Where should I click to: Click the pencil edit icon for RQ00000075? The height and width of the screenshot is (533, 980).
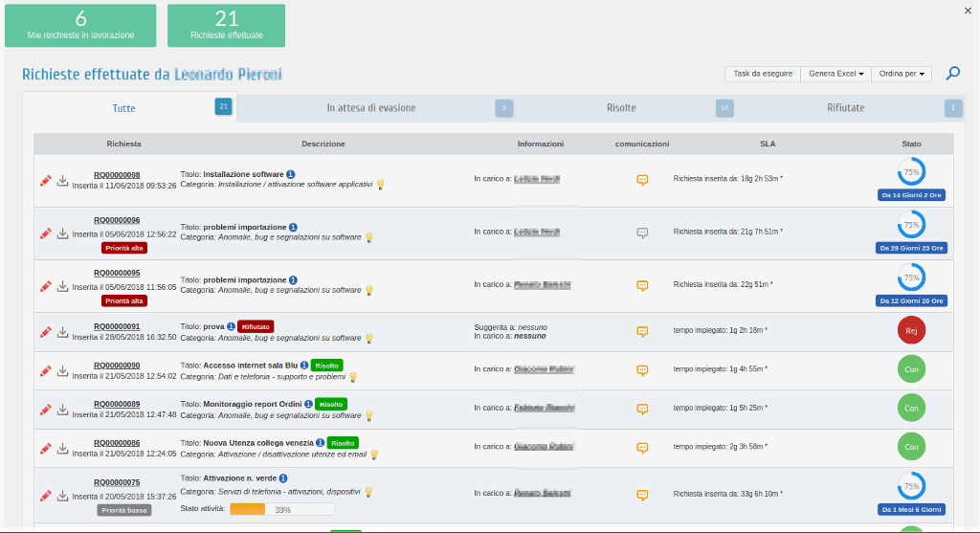(45, 496)
